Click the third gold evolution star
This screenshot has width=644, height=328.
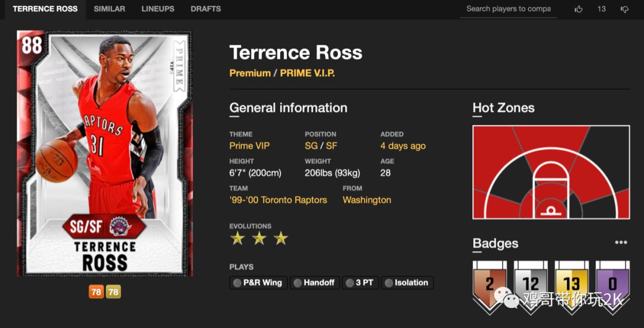click(x=281, y=239)
